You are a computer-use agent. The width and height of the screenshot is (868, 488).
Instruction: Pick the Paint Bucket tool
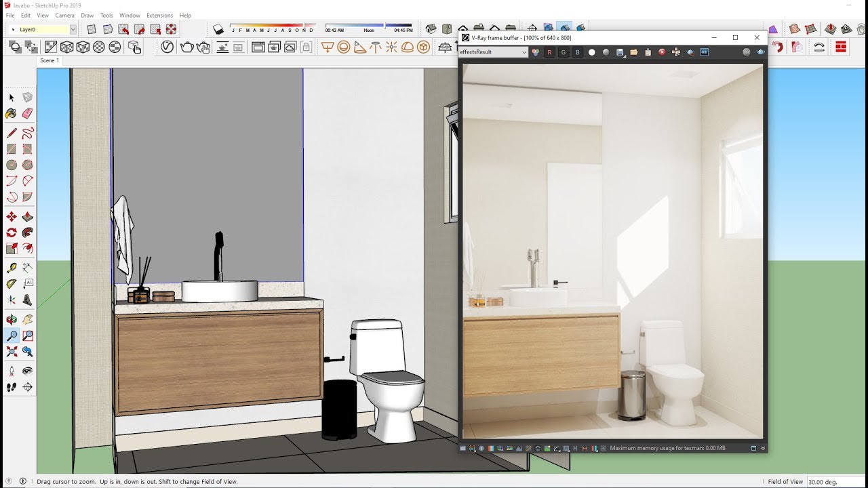[12, 114]
